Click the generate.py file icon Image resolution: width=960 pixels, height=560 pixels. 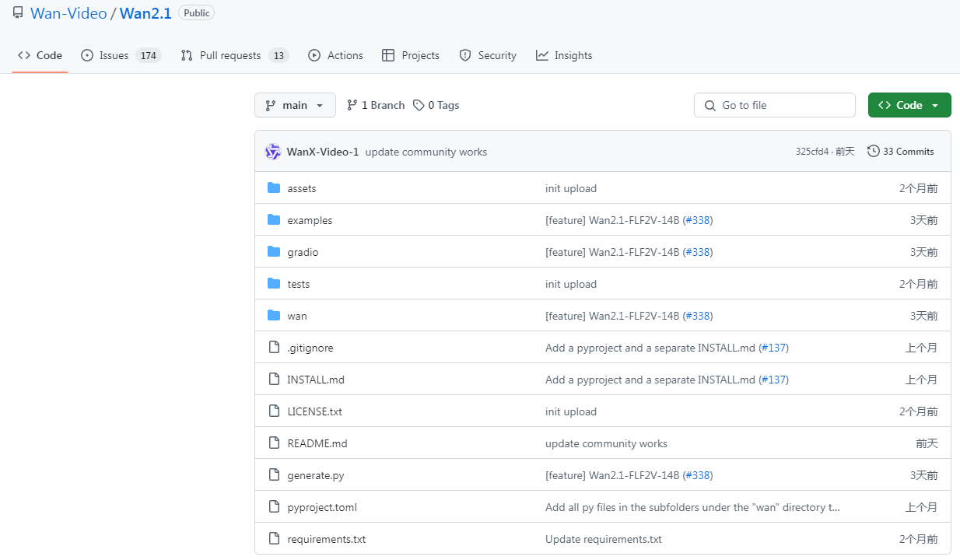pos(274,475)
